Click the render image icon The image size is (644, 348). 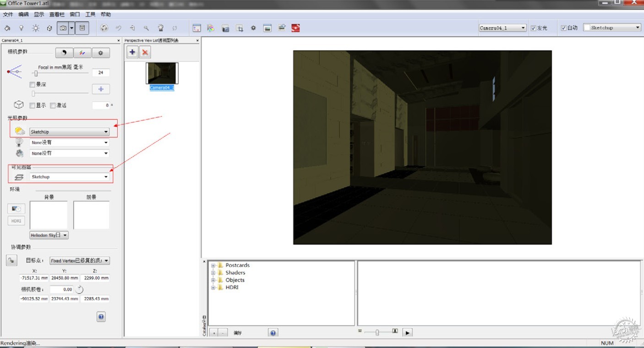[x=267, y=28]
